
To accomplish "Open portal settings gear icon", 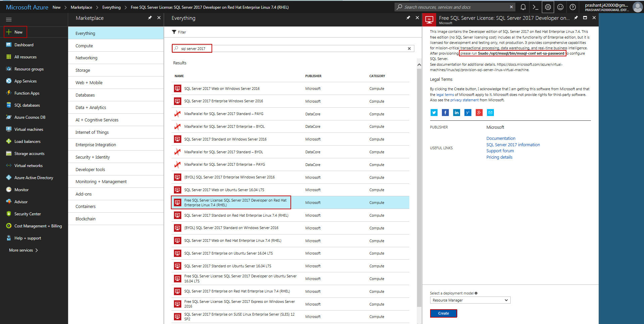I will coord(548,7).
